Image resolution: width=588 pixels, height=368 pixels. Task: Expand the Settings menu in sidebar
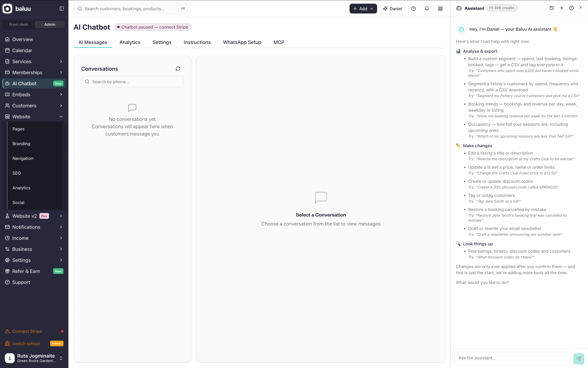(34, 260)
